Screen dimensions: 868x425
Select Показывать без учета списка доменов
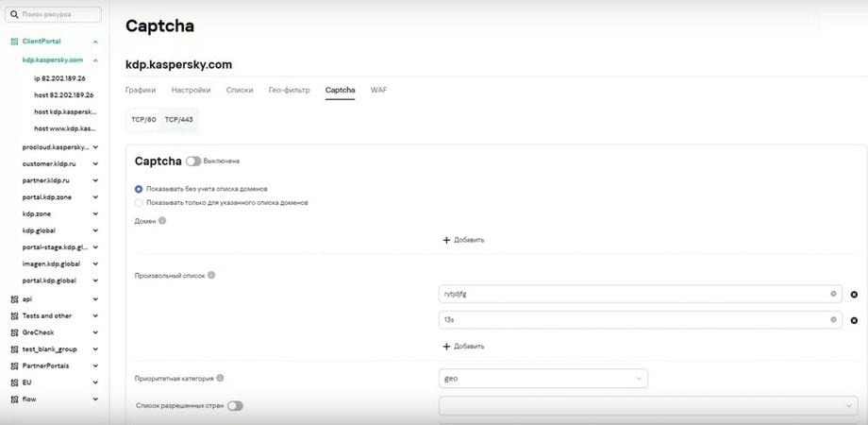[x=139, y=189]
